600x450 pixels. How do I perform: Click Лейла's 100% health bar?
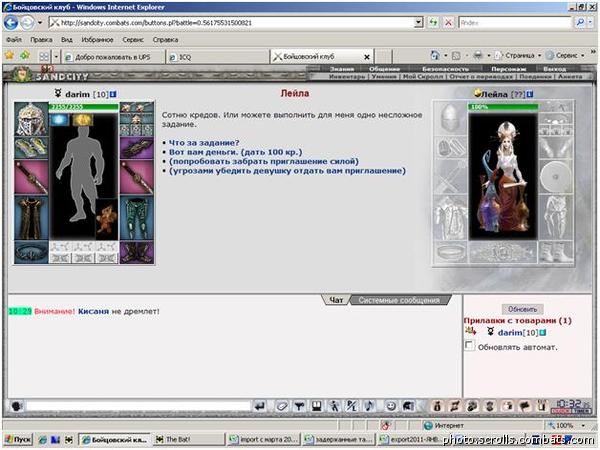[x=503, y=107]
